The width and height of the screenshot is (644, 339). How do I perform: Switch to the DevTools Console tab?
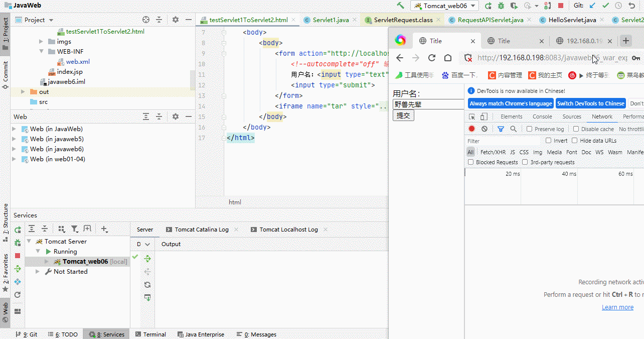(542, 117)
